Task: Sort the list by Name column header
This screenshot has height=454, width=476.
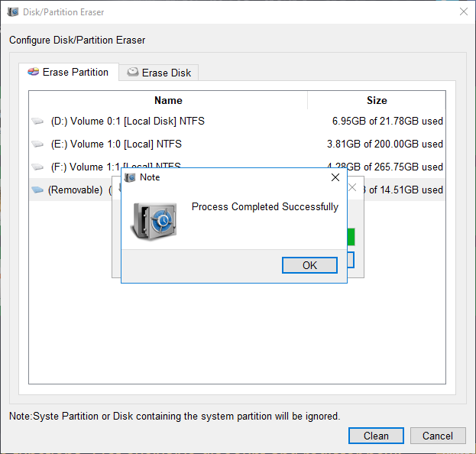Action: (168, 100)
